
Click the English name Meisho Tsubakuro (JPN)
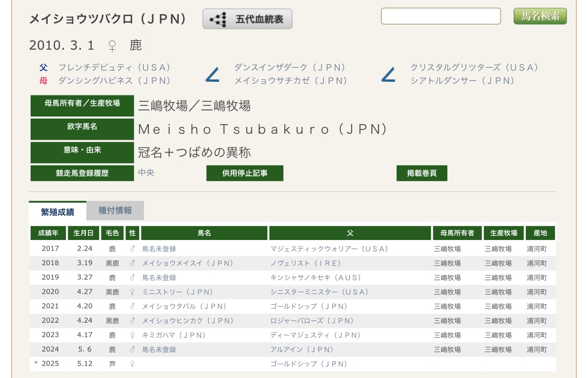[262, 129]
